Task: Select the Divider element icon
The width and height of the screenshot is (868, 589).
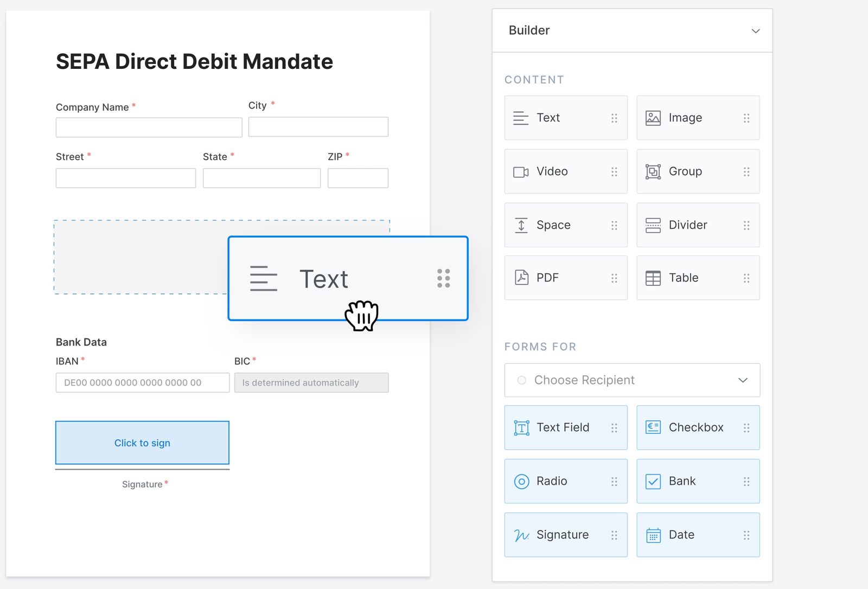Action: 653,225
